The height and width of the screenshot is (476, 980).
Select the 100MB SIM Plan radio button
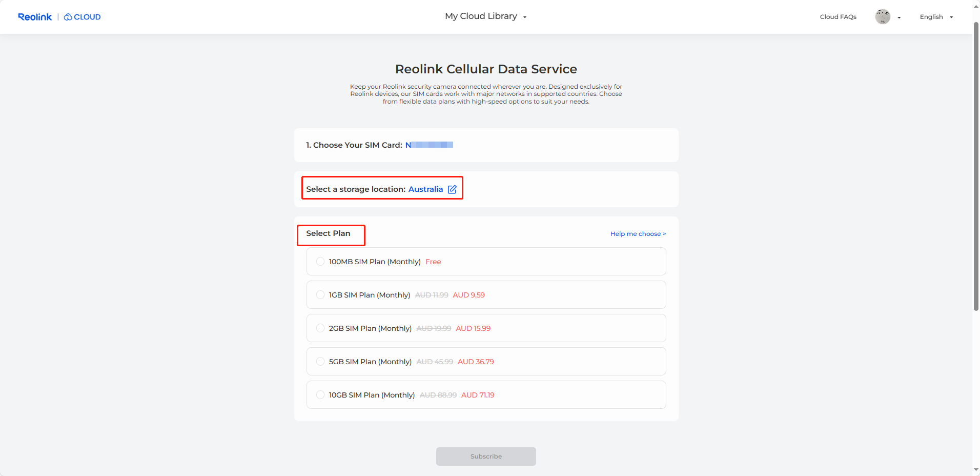click(320, 262)
